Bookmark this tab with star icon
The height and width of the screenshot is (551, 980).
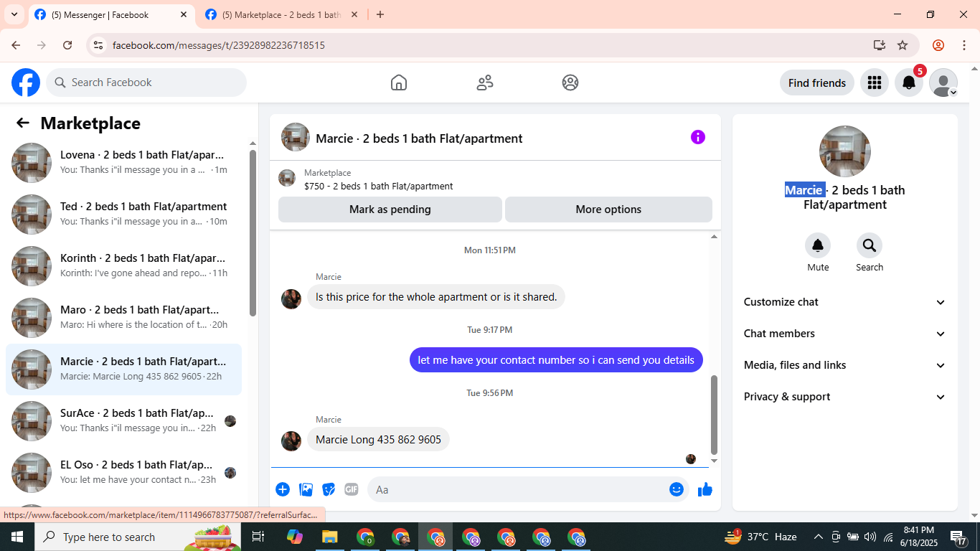tap(903, 45)
